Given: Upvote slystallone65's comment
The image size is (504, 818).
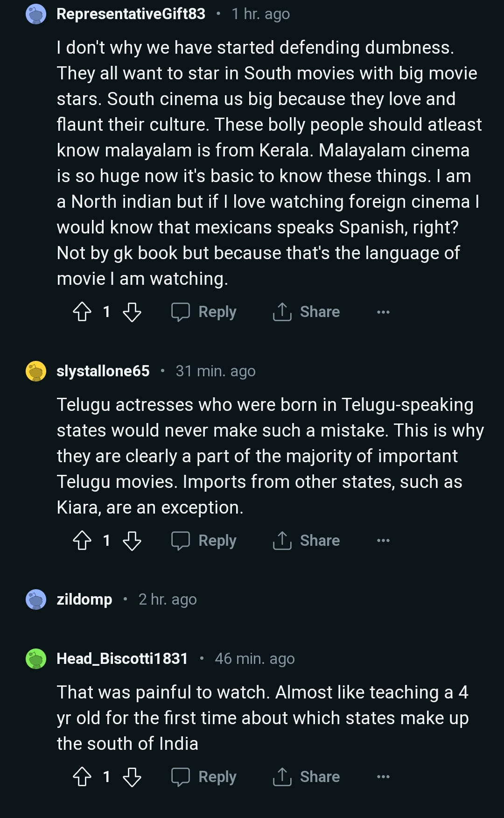Looking at the screenshot, I should point(82,541).
